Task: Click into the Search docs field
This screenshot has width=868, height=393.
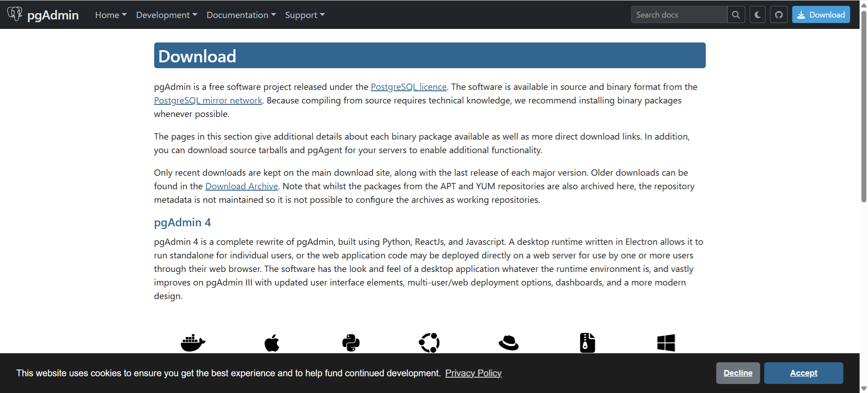Action: point(679,15)
